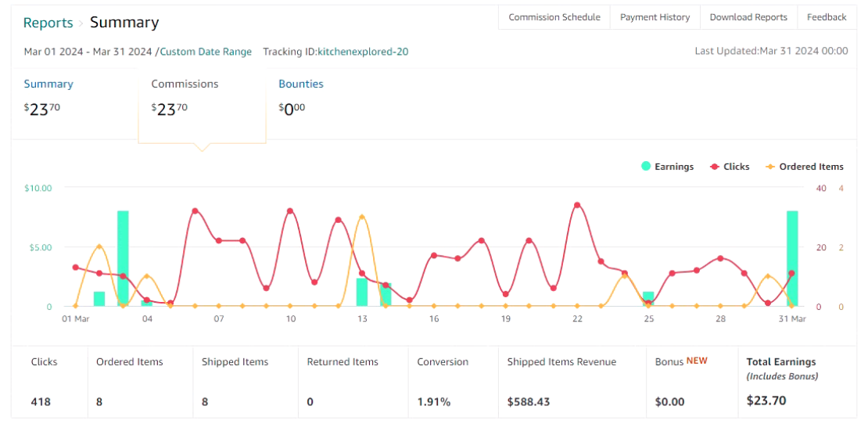Click the Bonus value $0.00
This screenshot has height=424, width=868.
[x=670, y=402]
